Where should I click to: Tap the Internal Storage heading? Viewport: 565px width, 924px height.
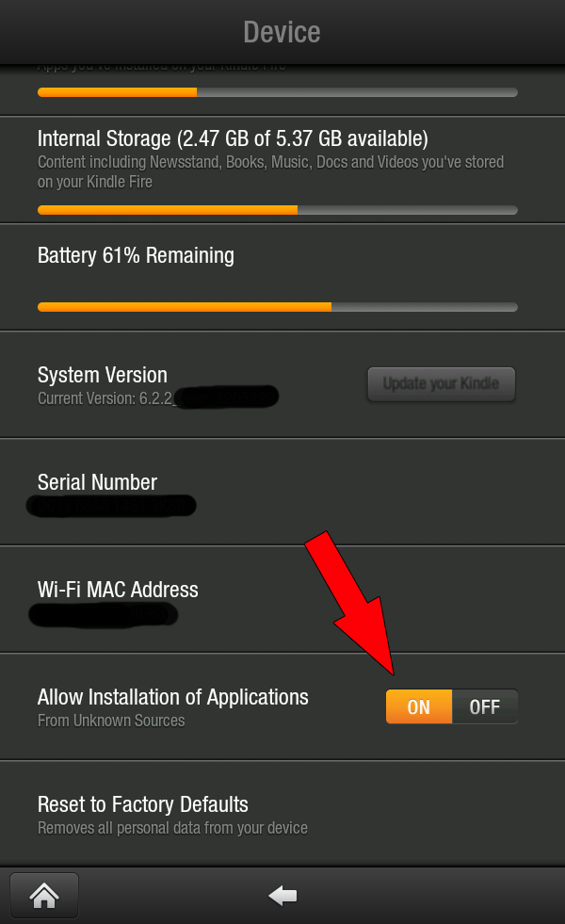[x=233, y=139]
